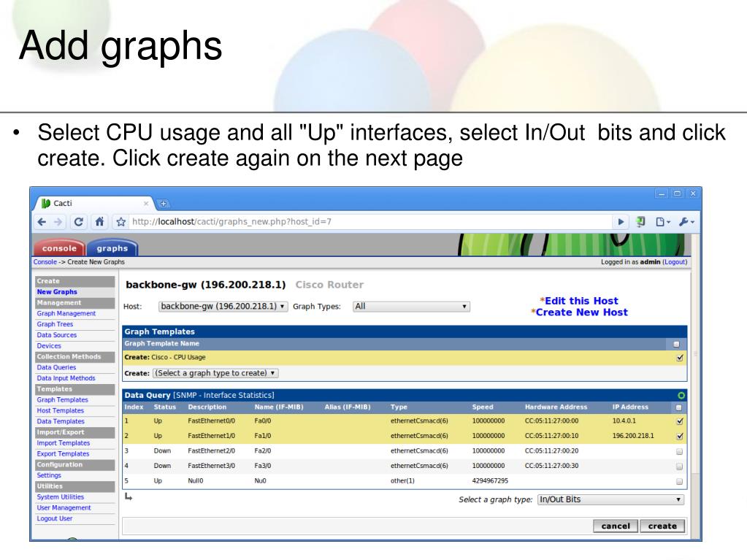
Task: Switch to the console tab
Action: point(59,248)
